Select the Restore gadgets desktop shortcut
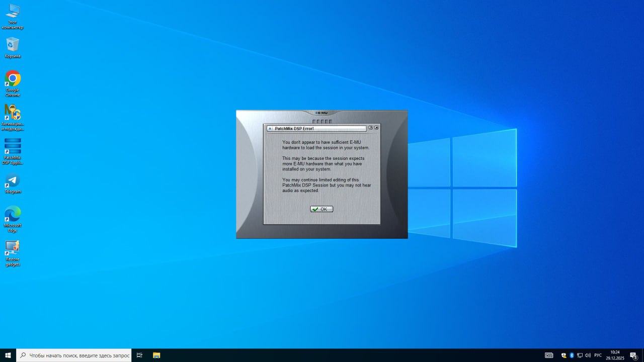Screen dimensions: 644x362 tap(13, 247)
